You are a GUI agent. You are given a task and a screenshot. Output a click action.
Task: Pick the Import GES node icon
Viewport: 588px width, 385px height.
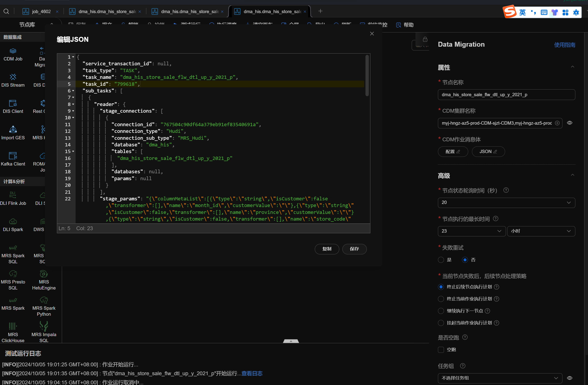click(13, 129)
